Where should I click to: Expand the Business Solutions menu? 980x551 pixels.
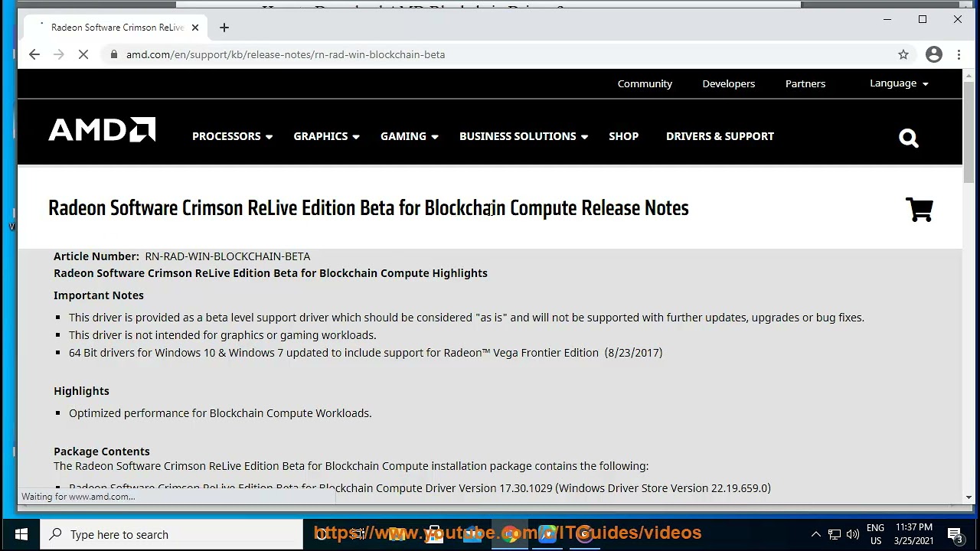click(523, 136)
